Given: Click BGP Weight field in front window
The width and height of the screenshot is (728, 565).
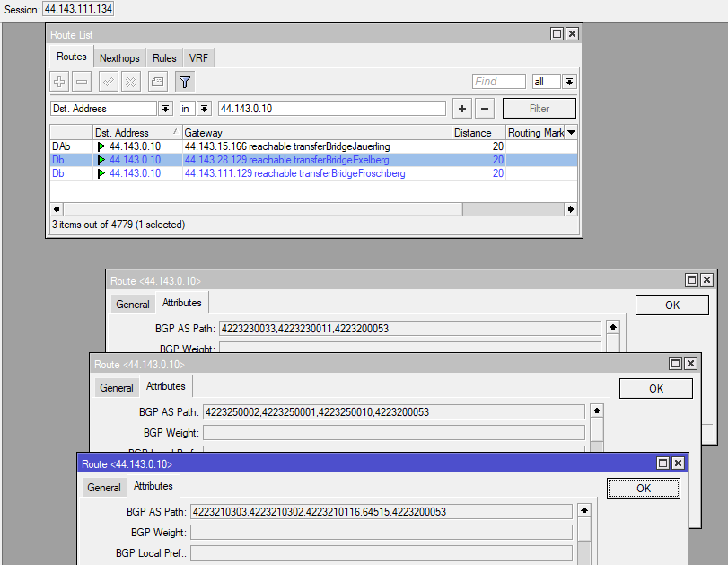Looking at the screenshot, I should [x=382, y=533].
